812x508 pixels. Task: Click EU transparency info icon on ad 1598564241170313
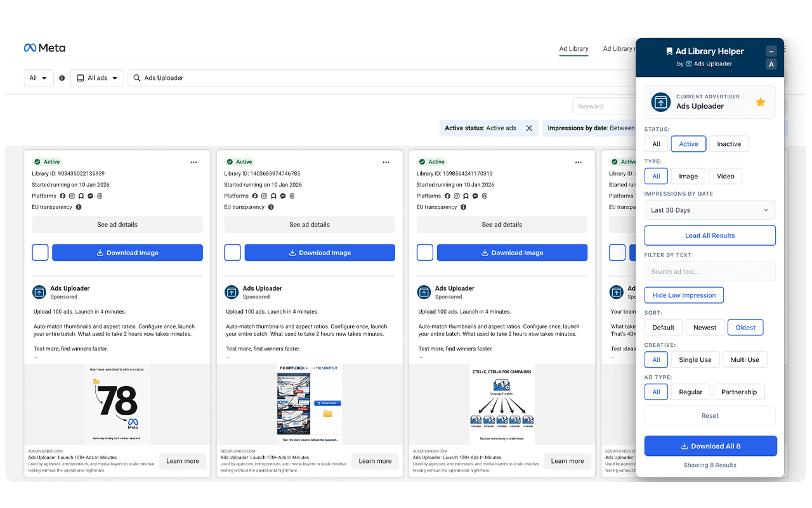[x=463, y=207]
